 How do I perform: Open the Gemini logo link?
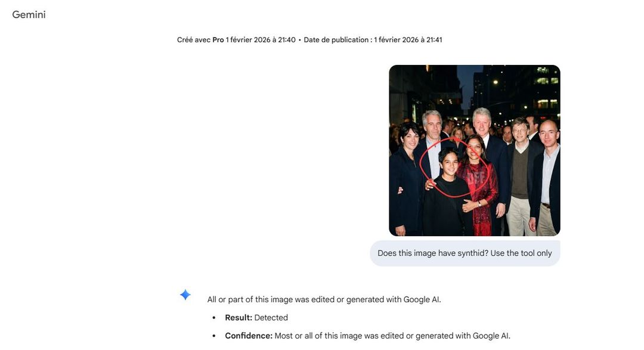click(29, 15)
